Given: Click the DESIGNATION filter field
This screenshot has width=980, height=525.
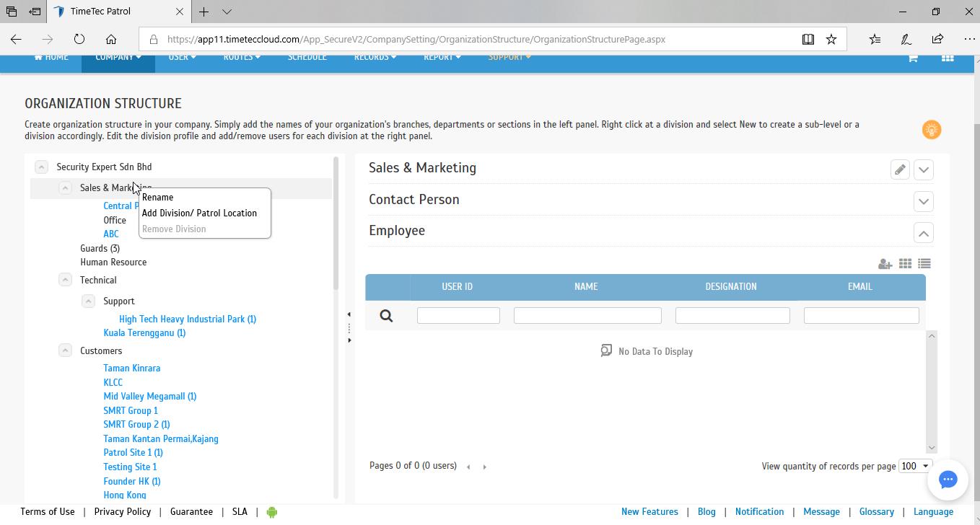Looking at the screenshot, I should tap(732, 315).
